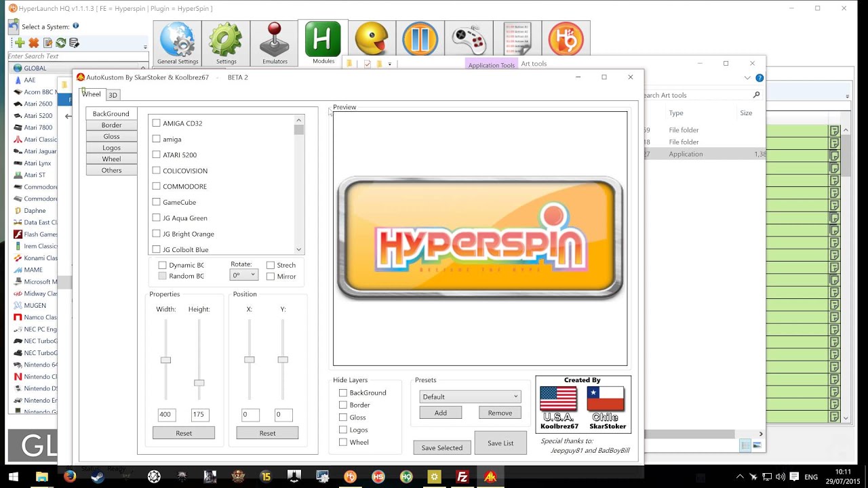Open the Presets Default dropdown

(470, 396)
